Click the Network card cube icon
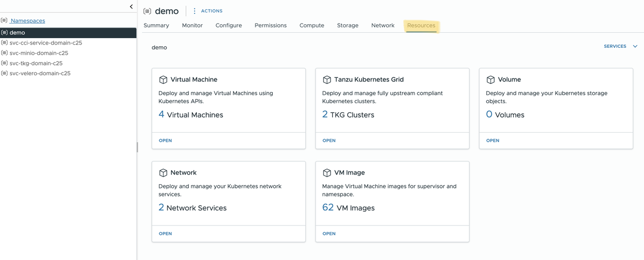This screenshot has height=260, width=644. point(163,173)
